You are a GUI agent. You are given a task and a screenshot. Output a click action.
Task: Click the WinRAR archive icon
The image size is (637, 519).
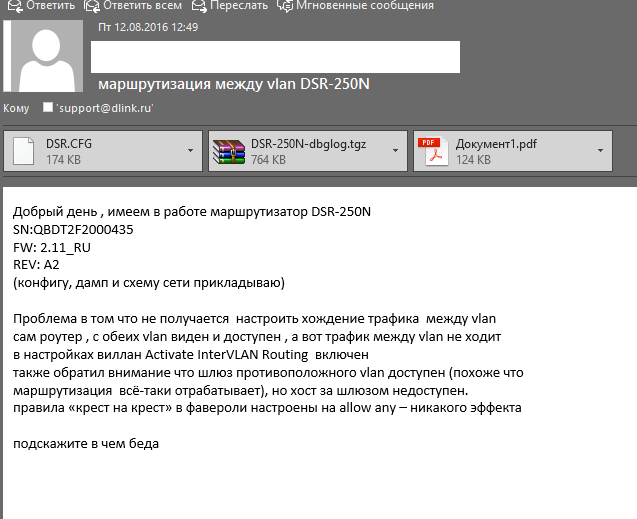tap(229, 151)
